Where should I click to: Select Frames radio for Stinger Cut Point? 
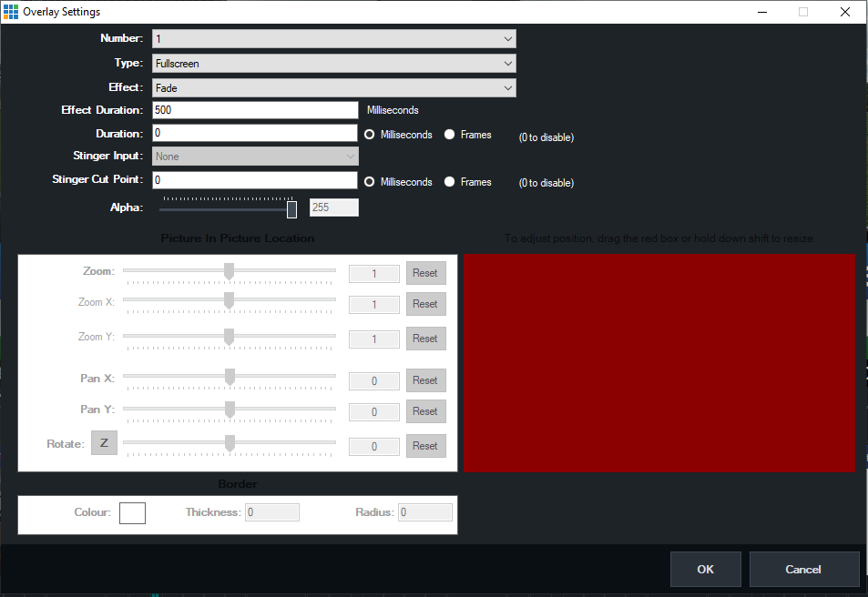(x=450, y=182)
